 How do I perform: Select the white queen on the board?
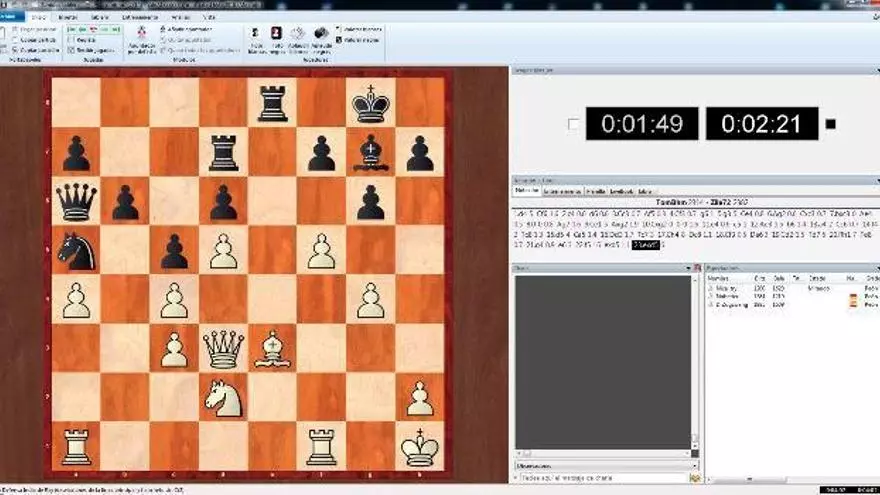(222, 348)
